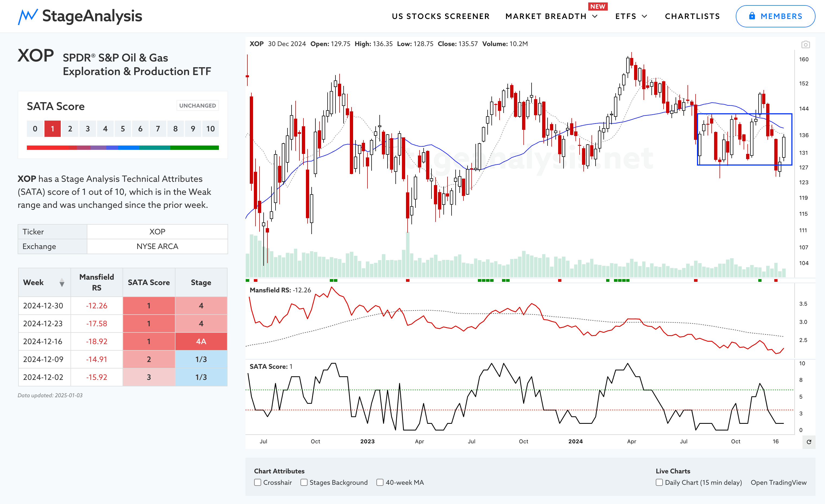Screen dimensions: 825x504
Task: Click the SATA score gradient color bar
Action: 123,147
